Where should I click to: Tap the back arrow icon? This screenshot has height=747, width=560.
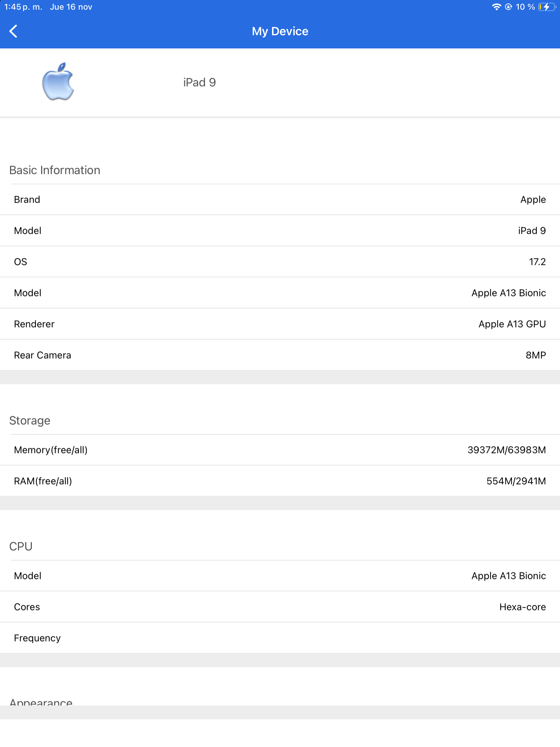click(x=13, y=31)
